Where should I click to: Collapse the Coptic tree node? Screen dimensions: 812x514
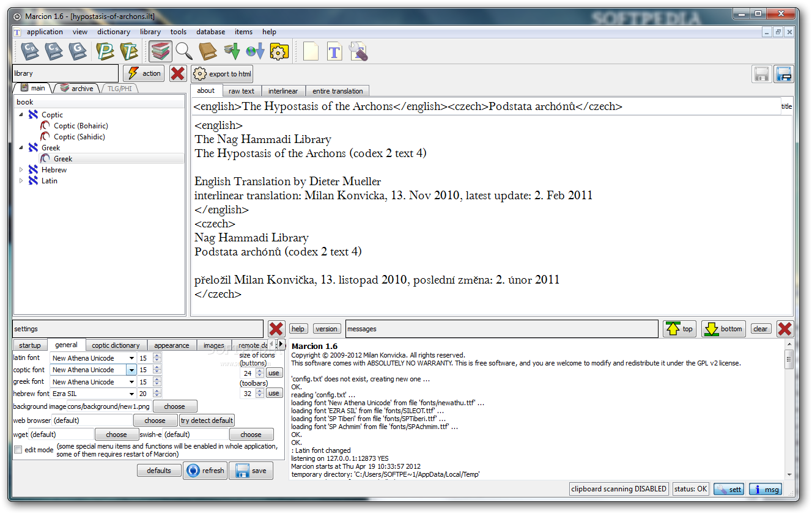(x=21, y=114)
